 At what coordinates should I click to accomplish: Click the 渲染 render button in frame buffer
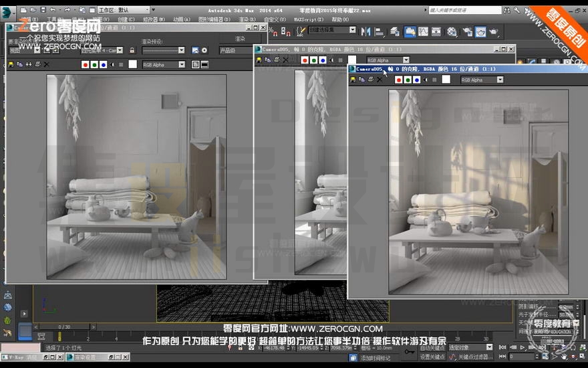click(x=240, y=39)
